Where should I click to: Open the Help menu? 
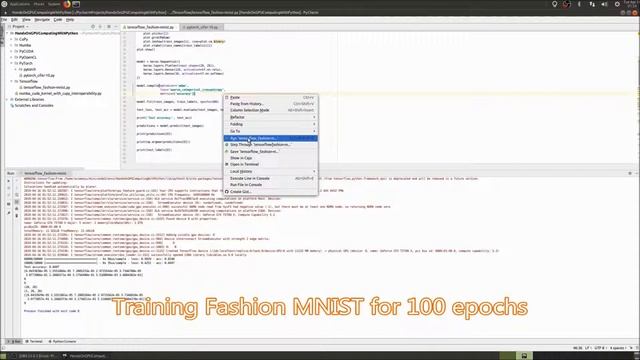click(x=70, y=20)
